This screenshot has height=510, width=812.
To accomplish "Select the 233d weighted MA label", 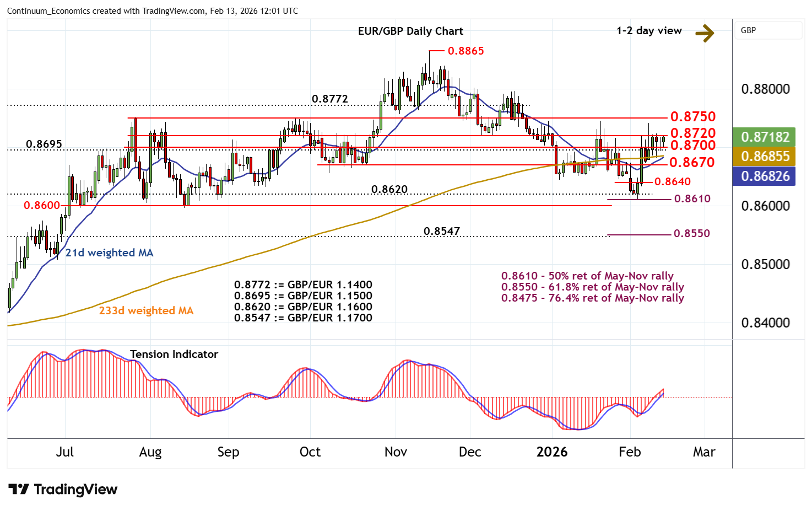I will [x=146, y=311].
